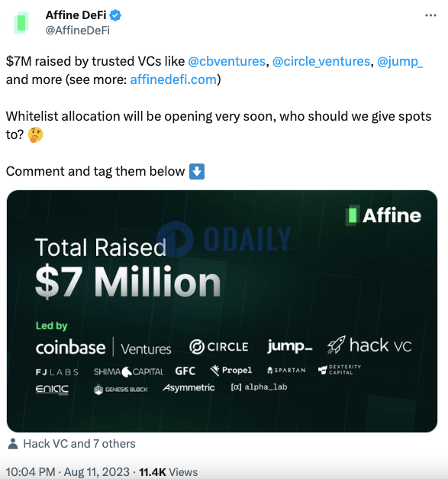View Hack VC and 7 others tagged

[79, 444]
